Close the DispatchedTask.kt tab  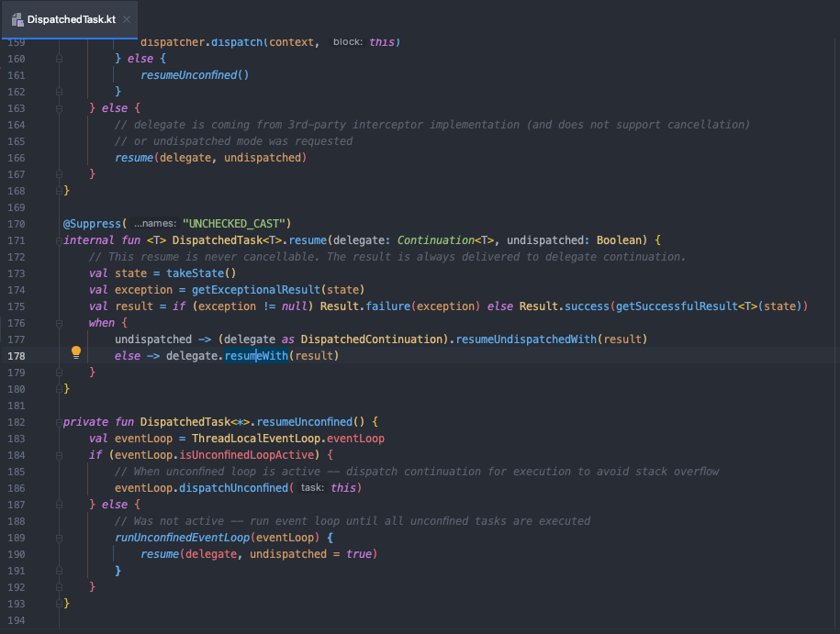click(x=127, y=20)
